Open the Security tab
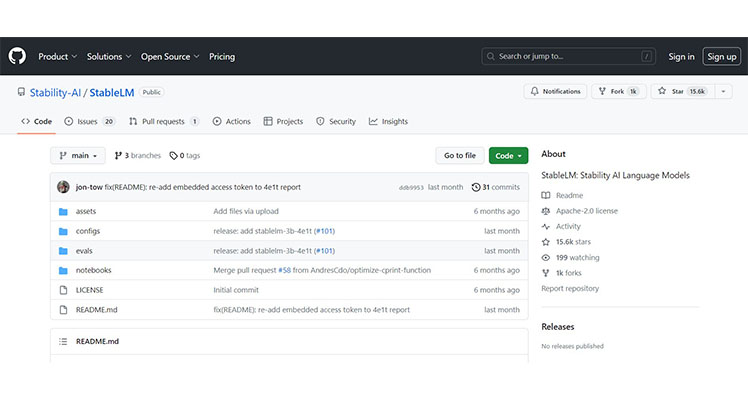 pyautogui.click(x=336, y=122)
